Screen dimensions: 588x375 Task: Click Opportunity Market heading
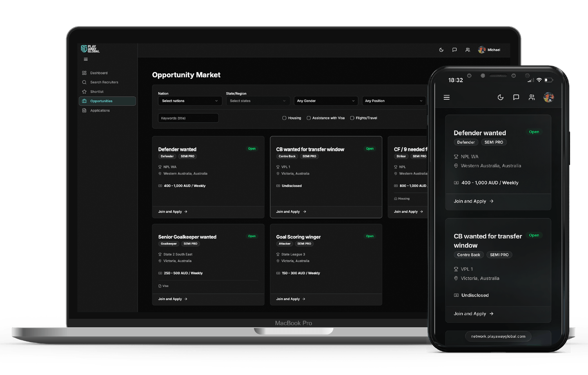[x=186, y=75]
